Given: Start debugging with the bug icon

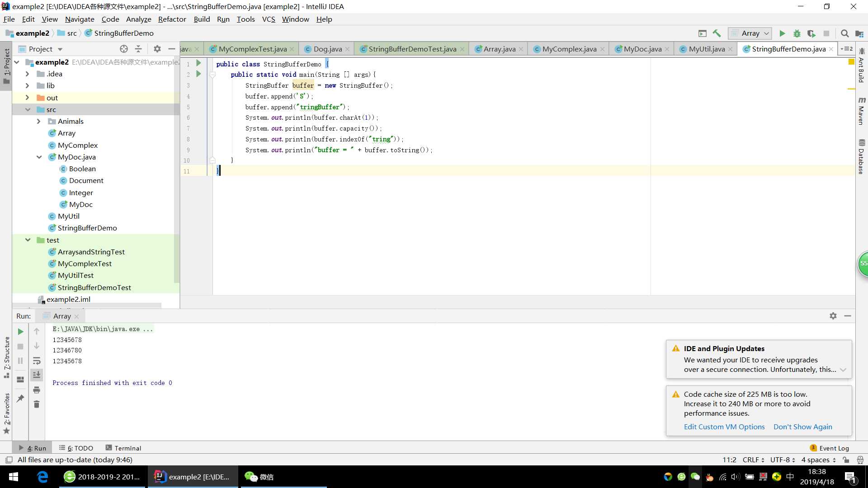Looking at the screenshot, I should click(x=797, y=33).
